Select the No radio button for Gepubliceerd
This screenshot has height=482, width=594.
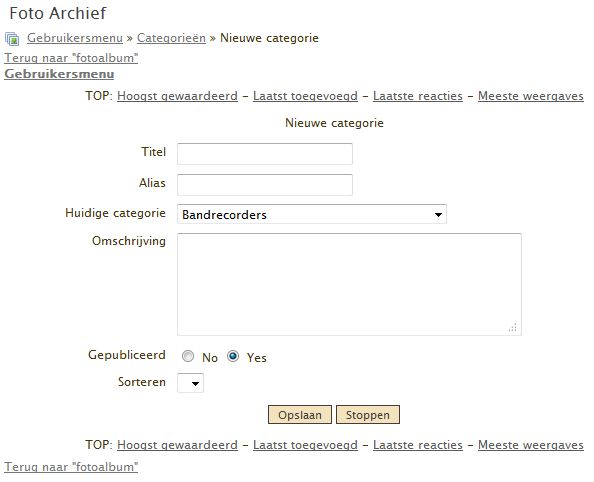point(188,356)
